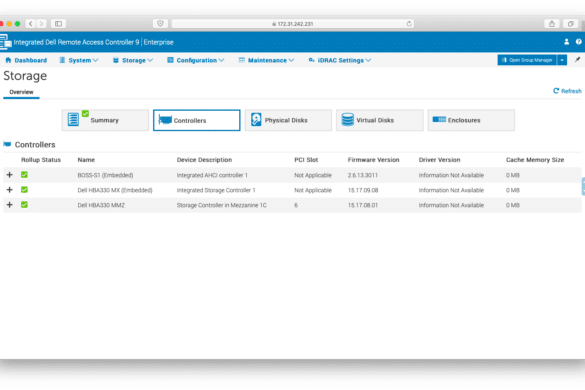Click the Refresh circular arrow icon
Image resolution: width=585 pixels, height=390 pixels.
pyautogui.click(x=556, y=91)
